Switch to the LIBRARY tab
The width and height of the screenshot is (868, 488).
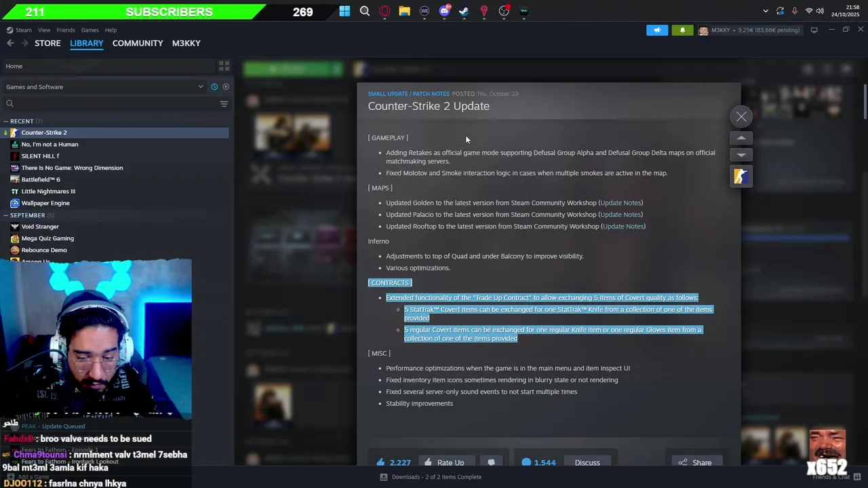tap(87, 43)
